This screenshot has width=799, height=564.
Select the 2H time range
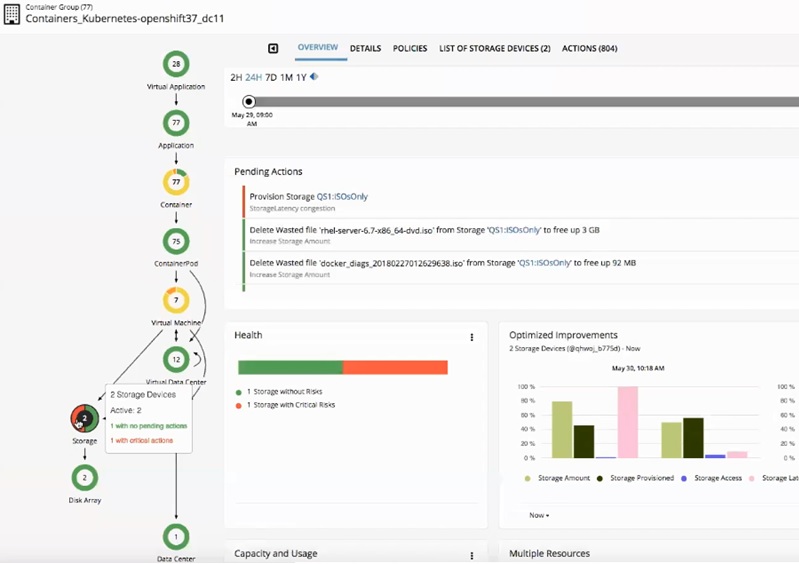[x=236, y=77]
